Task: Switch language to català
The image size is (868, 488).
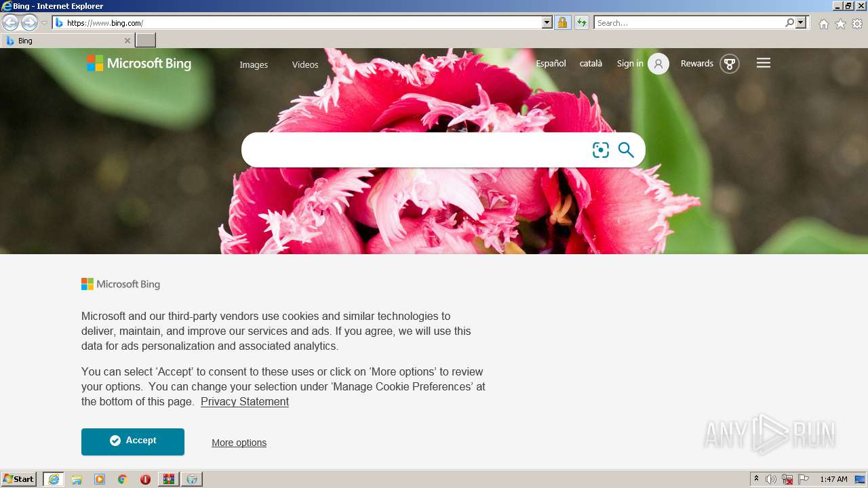Action: [x=591, y=64]
